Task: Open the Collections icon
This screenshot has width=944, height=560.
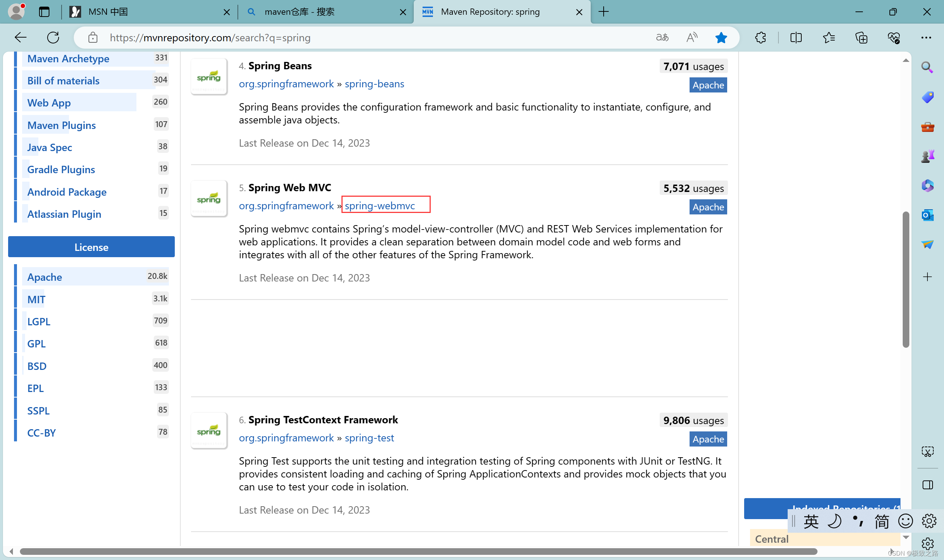Action: pyautogui.click(x=861, y=37)
